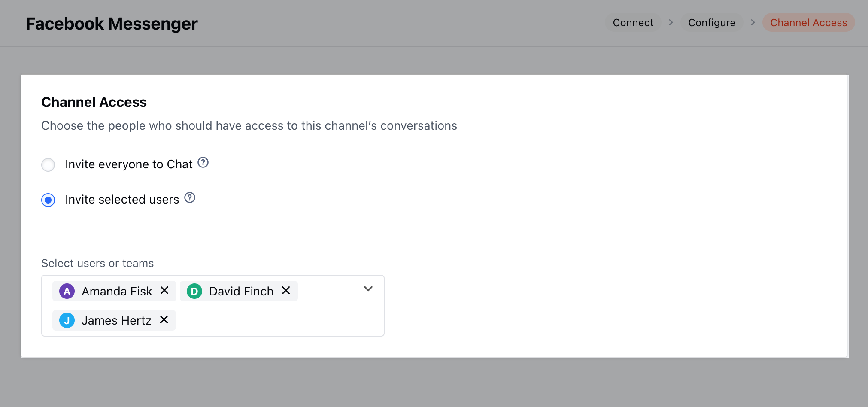Click the Invite selected users label
The image size is (868, 407).
click(122, 200)
